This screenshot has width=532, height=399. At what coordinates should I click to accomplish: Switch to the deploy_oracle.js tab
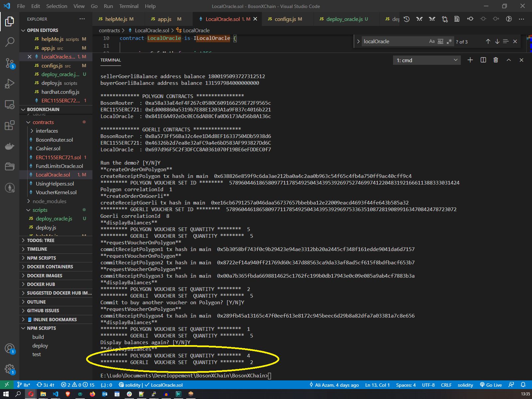(x=346, y=19)
